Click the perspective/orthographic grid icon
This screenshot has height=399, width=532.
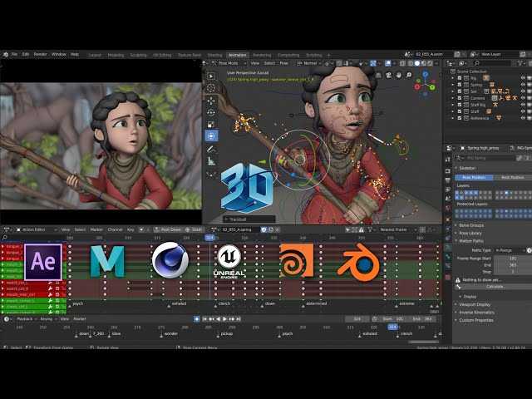point(378,75)
